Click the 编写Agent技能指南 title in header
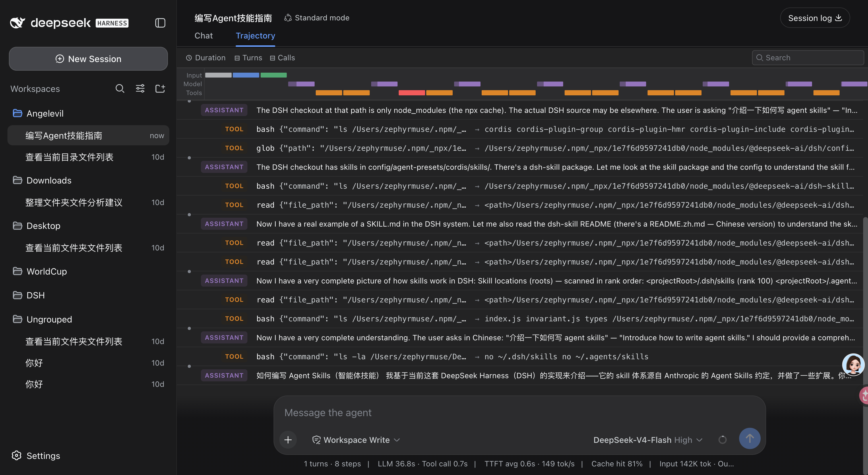868x475 pixels. click(233, 18)
